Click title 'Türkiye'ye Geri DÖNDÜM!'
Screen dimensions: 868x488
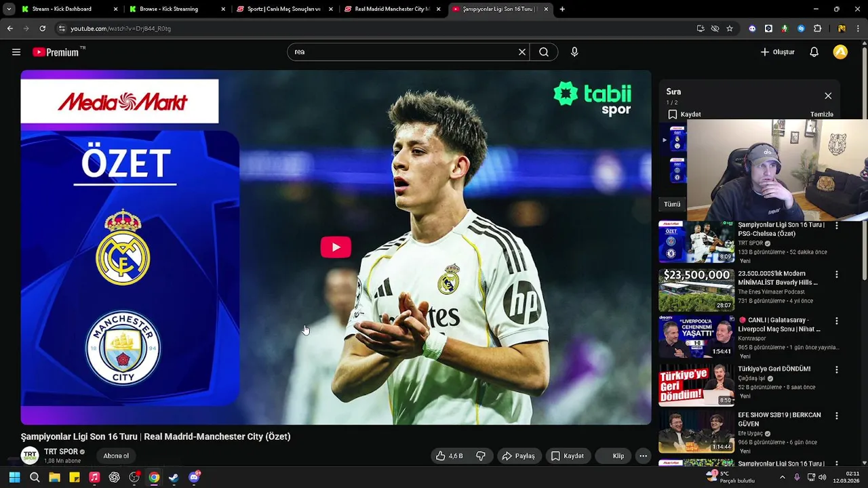[x=774, y=369]
